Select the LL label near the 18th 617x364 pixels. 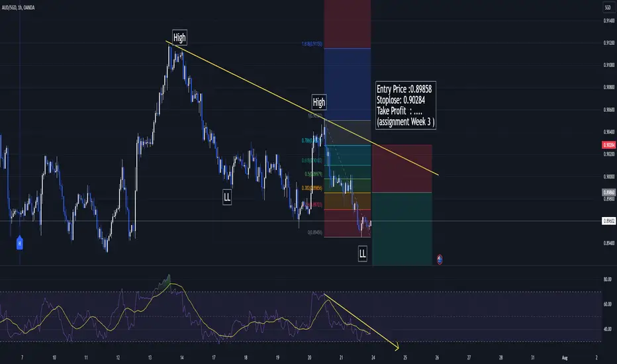(x=227, y=197)
